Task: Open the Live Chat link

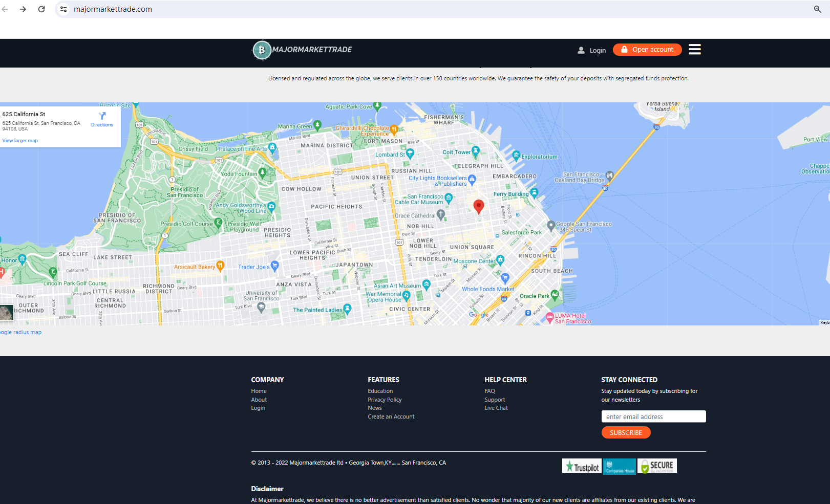Action: coord(496,408)
